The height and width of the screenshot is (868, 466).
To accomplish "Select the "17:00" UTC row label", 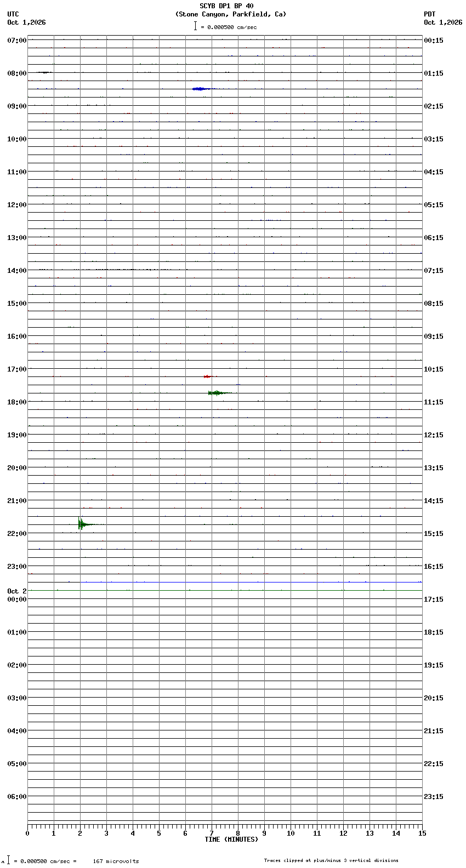I will pyautogui.click(x=17, y=369).
